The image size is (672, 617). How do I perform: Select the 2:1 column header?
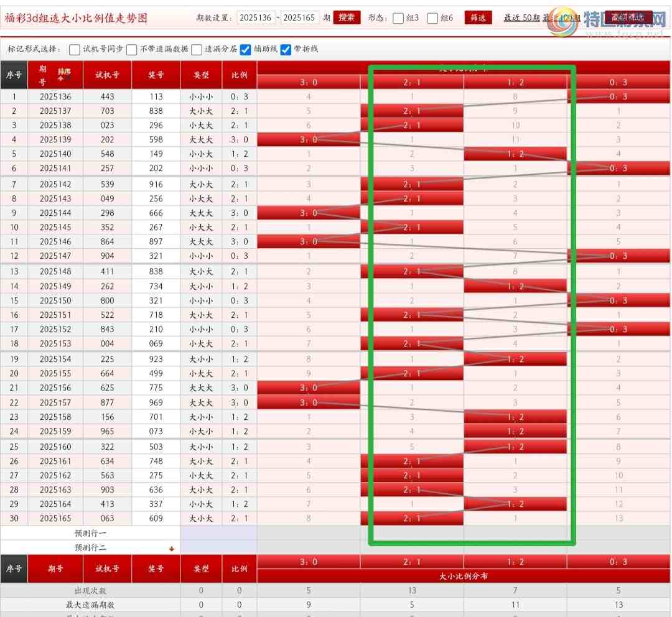[x=412, y=82]
